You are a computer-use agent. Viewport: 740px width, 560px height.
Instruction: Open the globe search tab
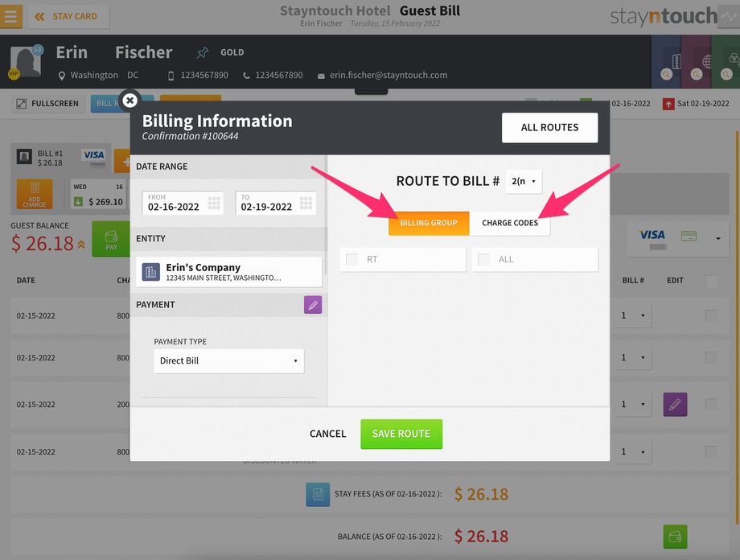(697, 62)
